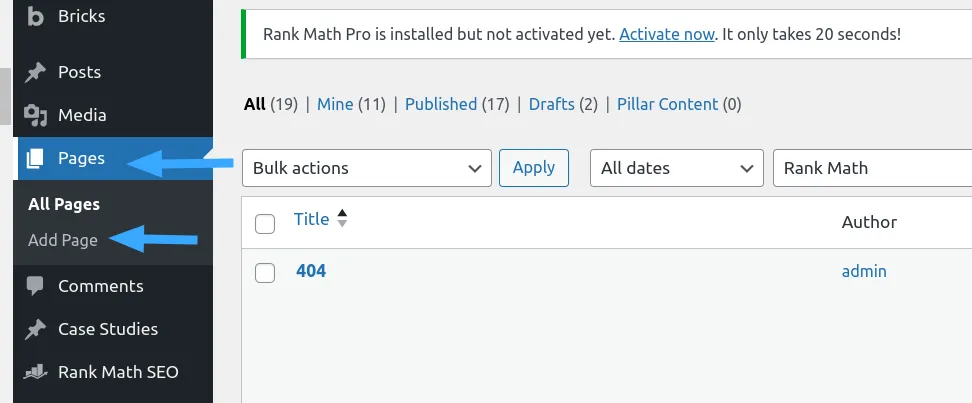Expand the Bulk actions dropdown
This screenshot has width=972, height=403.
tap(367, 168)
